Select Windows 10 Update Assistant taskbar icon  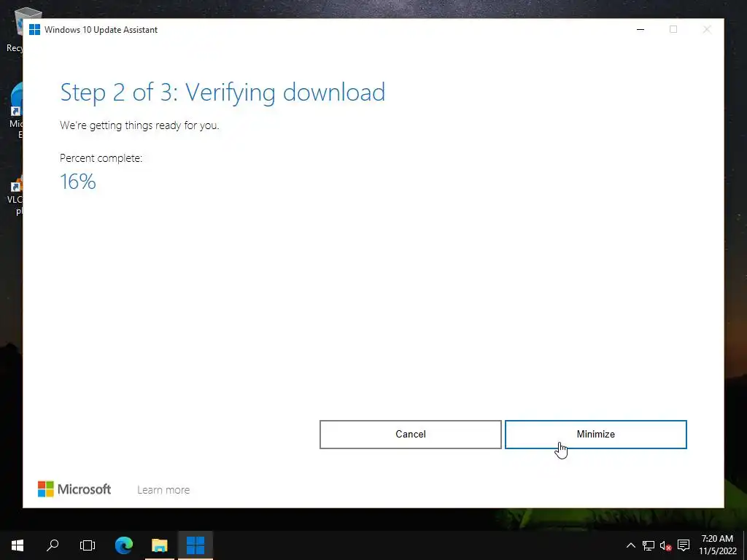(196, 545)
